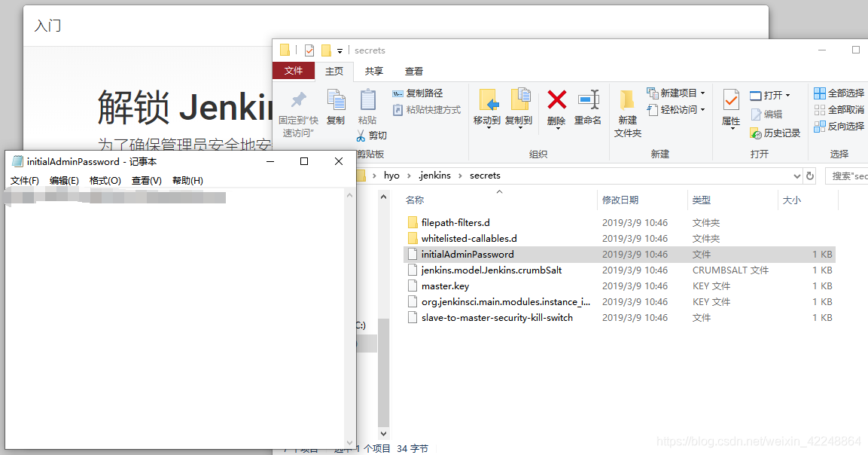Open Delete dropdown arrow
Screen dimensions: 868x455
click(557, 129)
